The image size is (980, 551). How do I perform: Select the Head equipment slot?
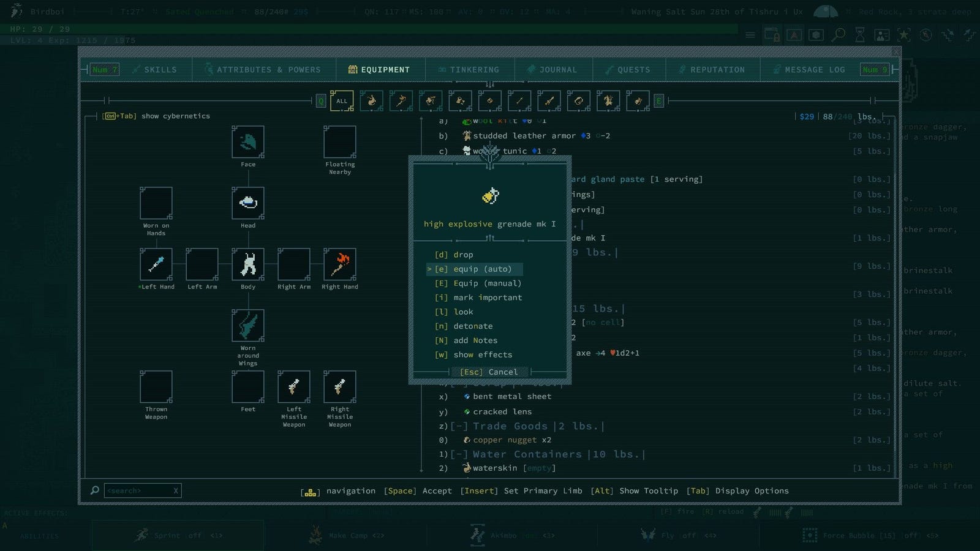(248, 203)
